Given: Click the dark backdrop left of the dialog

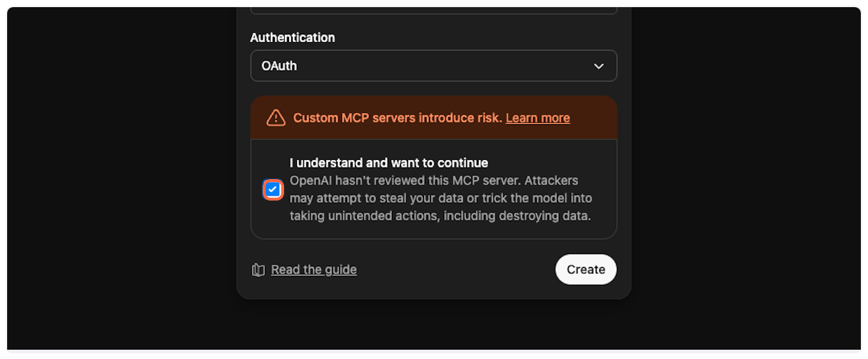Looking at the screenshot, I should (x=121, y=178).
